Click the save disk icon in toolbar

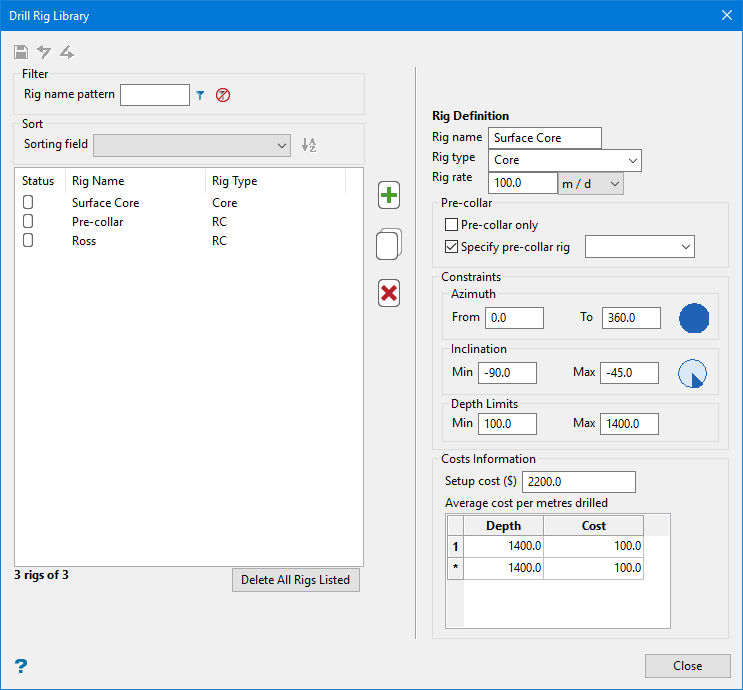pos(21,52)
